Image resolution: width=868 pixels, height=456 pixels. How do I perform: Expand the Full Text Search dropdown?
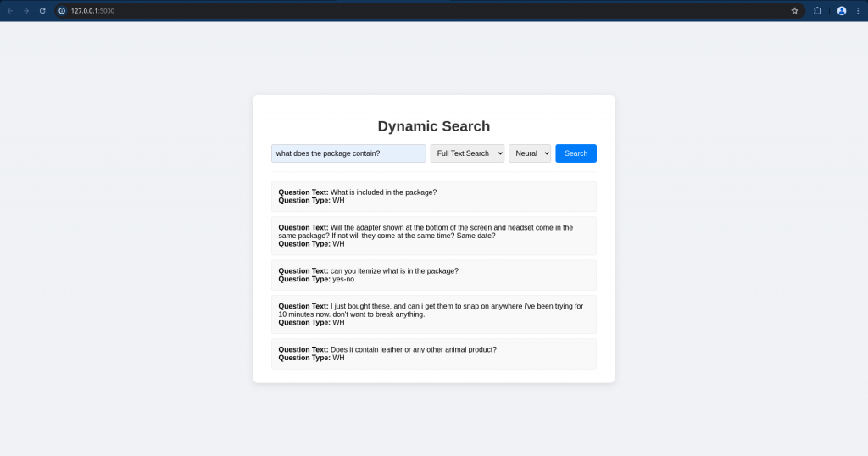pyautogui.click(x=467, y=153)
